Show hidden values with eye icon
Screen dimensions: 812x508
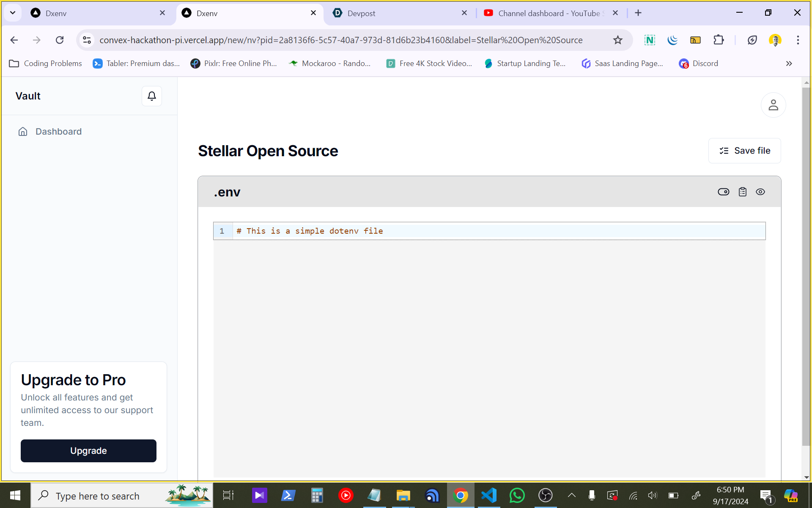click(x=760, y=192)
